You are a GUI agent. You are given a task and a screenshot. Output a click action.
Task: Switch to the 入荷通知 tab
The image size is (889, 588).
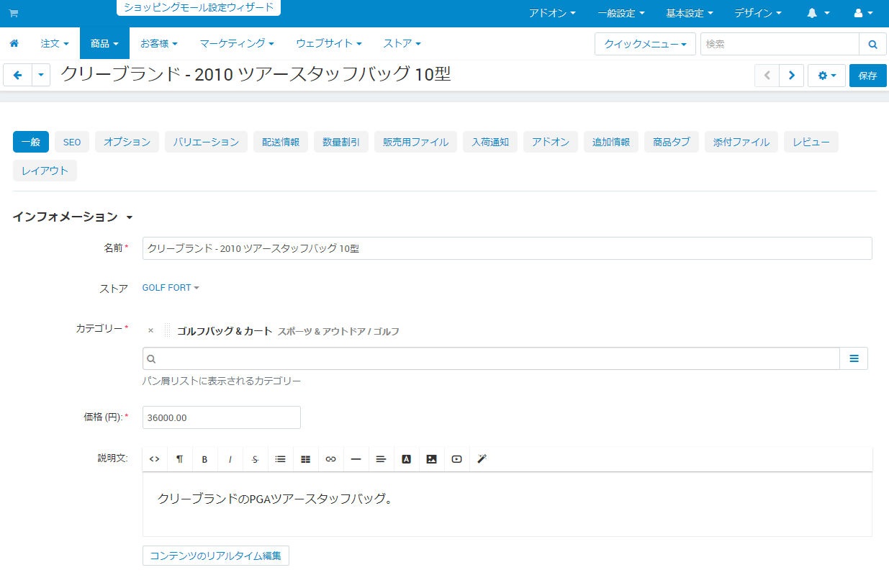490,142
